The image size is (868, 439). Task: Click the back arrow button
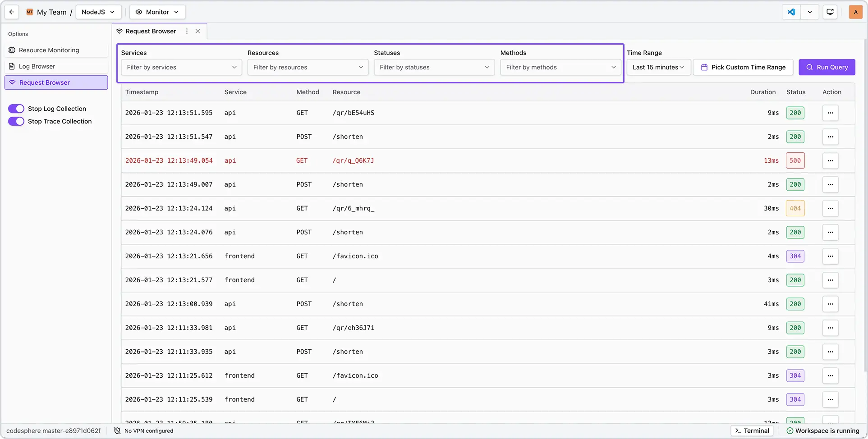pyautogui.click(x=12, y=12)
